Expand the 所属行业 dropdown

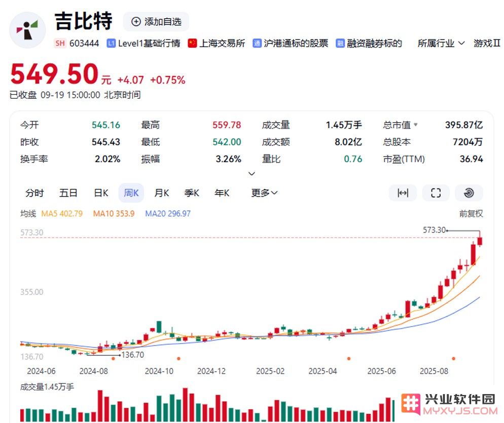pyautogui.click(x=441, y=44)
